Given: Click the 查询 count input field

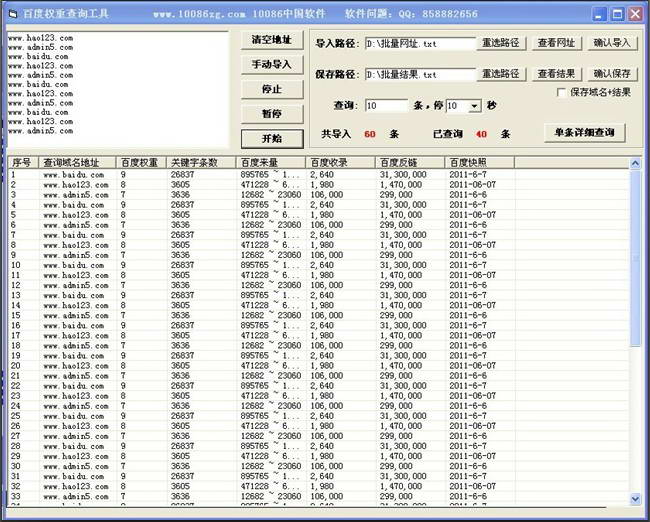Looking at the screenshot, I should click(387, 106).
